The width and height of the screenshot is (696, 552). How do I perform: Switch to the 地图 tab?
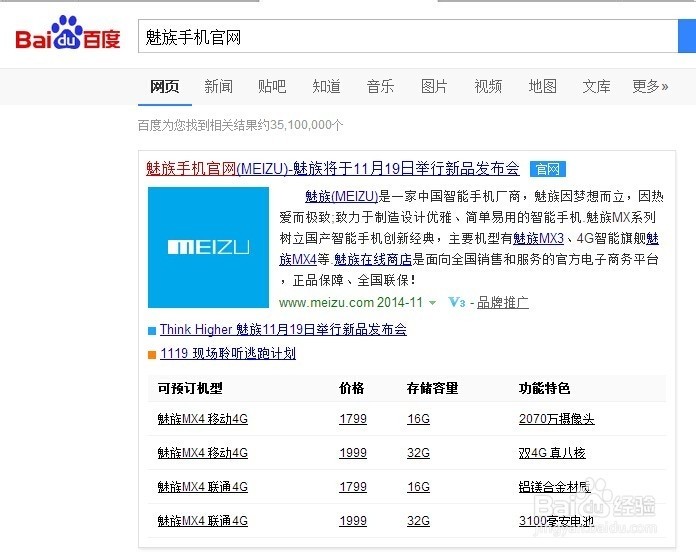(542, 86)
